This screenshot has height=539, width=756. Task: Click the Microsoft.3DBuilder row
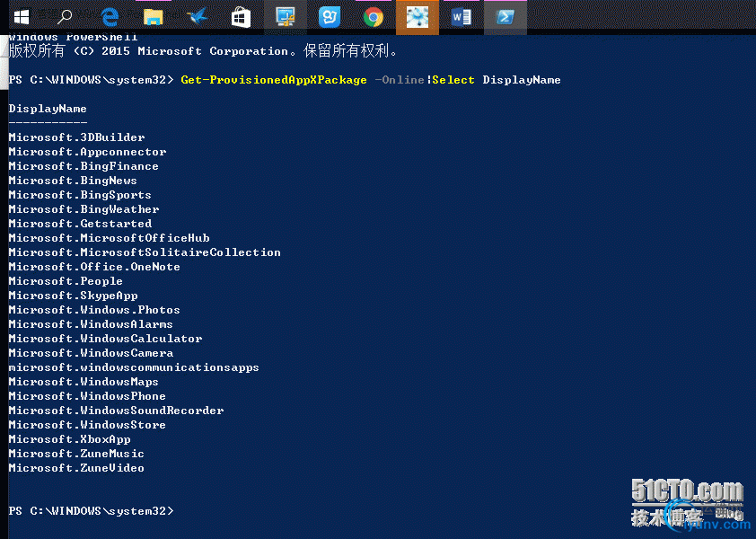coord(76,137)
